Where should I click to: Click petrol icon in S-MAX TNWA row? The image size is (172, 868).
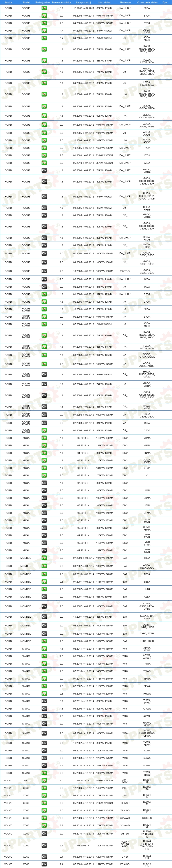pyautogui.click(x=44, y=664)
